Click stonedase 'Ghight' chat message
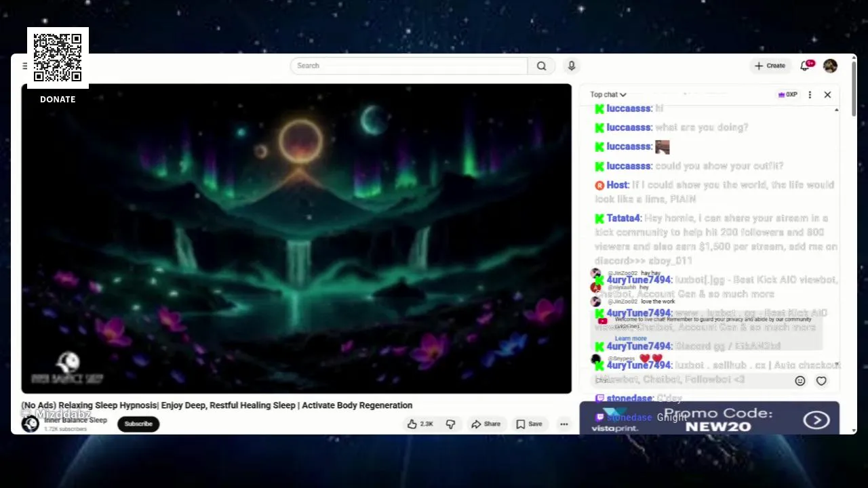Viewport: 868px width, 488px height. tap(671, 418)
